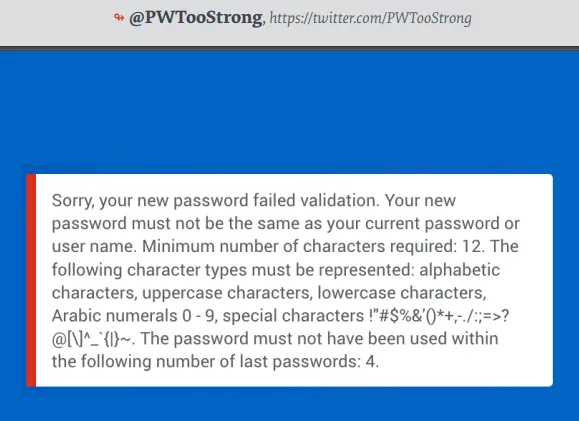Click 'lowercase characters' in the validation message
Screen dimensions: 579x421
click(401, 293)
